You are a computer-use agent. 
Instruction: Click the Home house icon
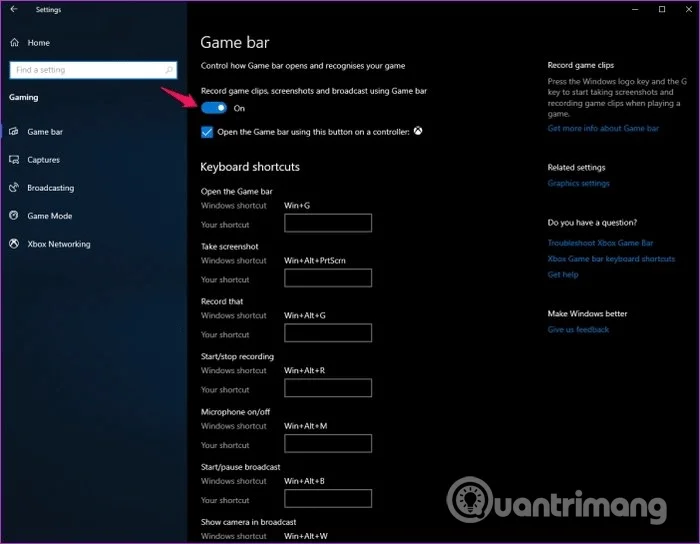click(x=15, y=42)
